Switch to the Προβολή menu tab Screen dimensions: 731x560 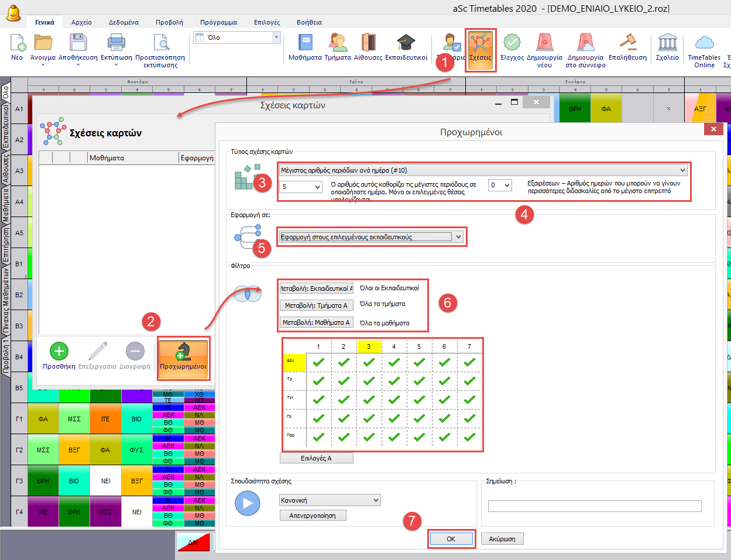[x=169, y=22]
